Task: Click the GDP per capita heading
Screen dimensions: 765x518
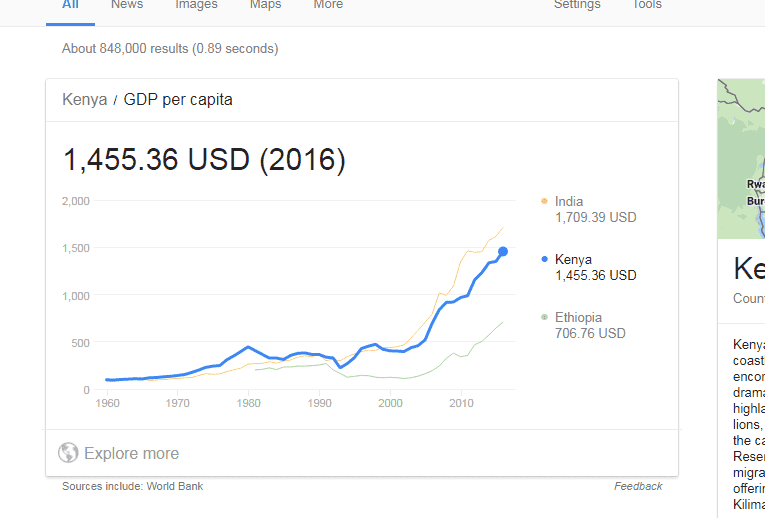Action: [178, 100]
